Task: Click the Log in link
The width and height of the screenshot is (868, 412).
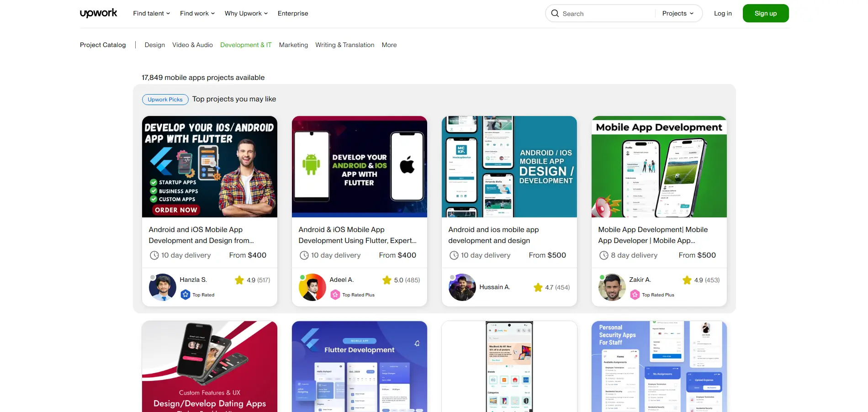Action: tap(722, 13)
